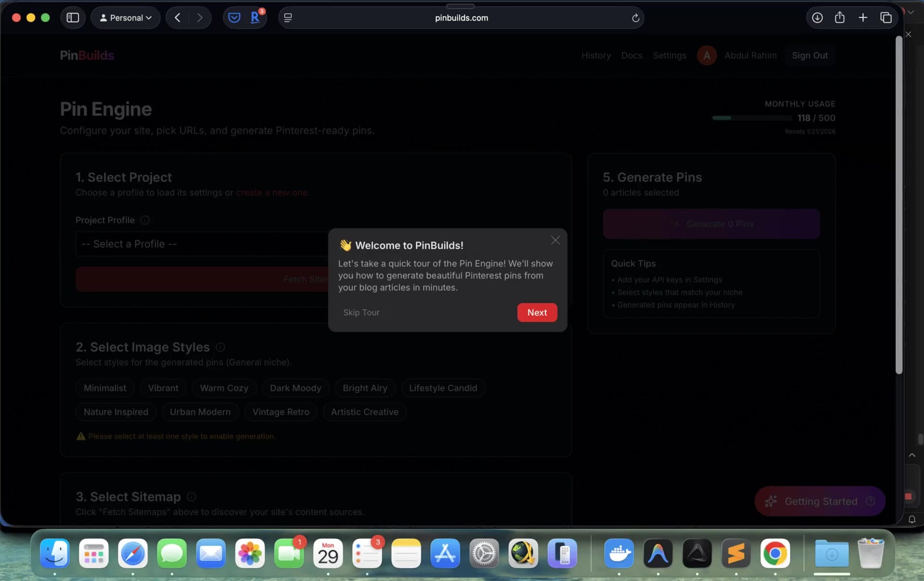924x581 pixels.
Task: Click the red Next button
Action: click(537, 312)
